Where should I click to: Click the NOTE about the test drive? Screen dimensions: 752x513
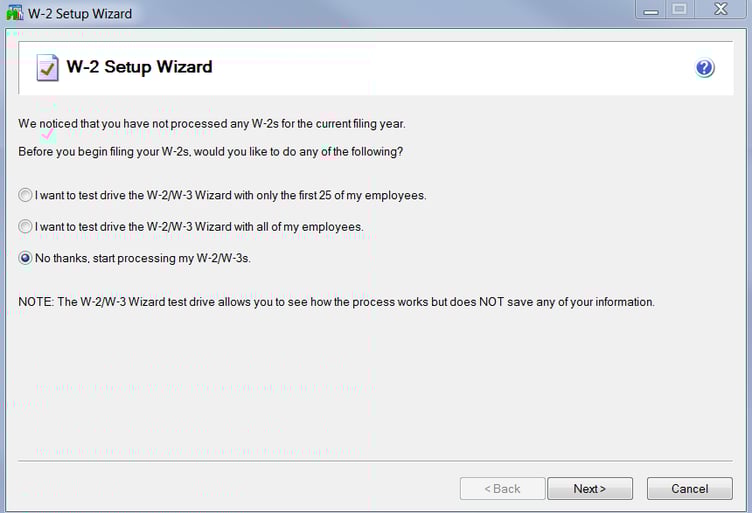tap(336, 301)
